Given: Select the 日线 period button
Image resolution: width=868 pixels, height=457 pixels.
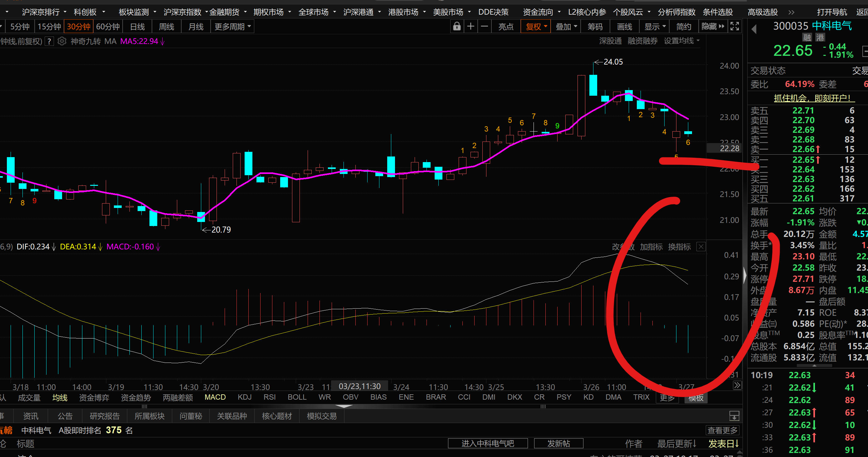Looking at the screenshot, I should 137,26.
